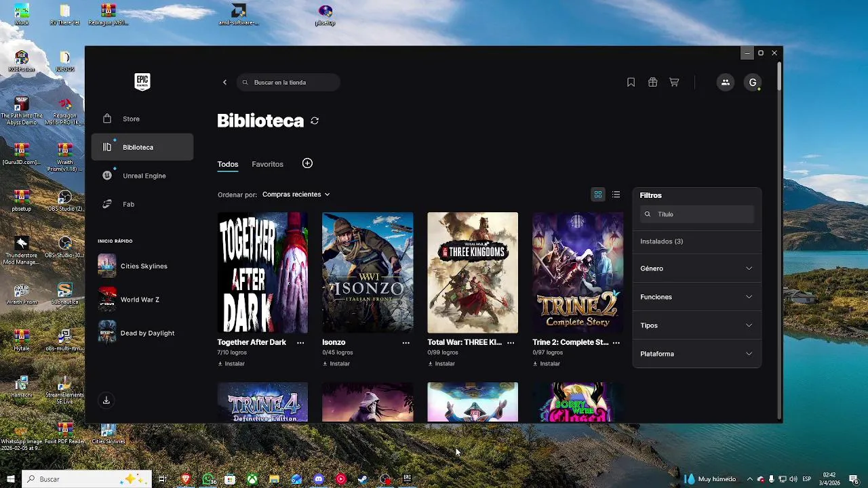Open Discord from the taskbar
868x488 pixels.
pos(319,479)
